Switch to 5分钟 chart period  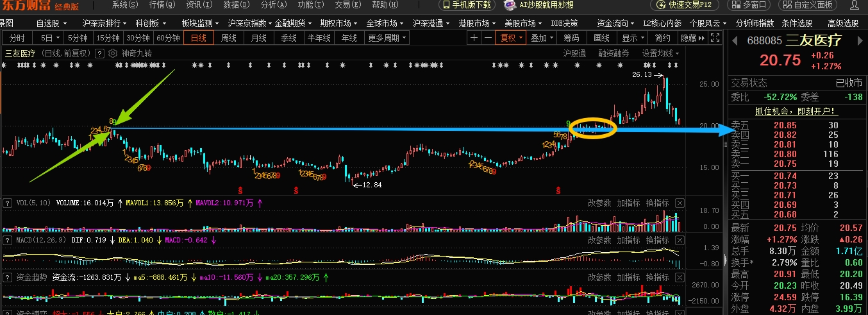click(78, 38)
